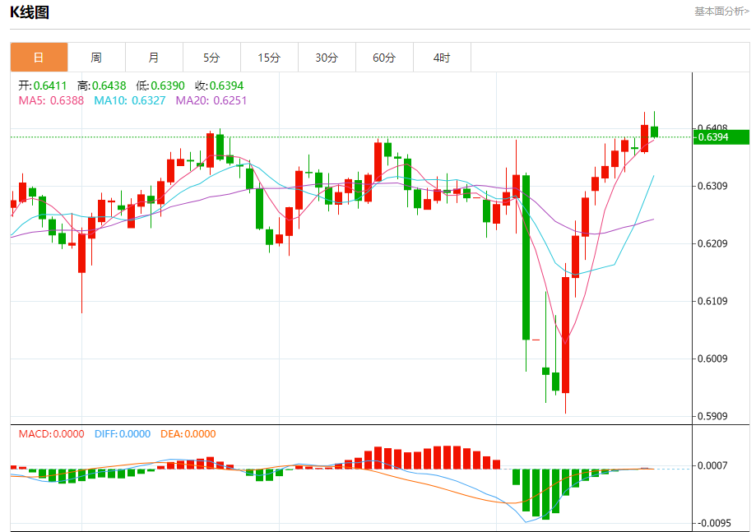
Task: Click the 0.6009 price axis label
Action: pyautogui.click(x=712, y=359)
